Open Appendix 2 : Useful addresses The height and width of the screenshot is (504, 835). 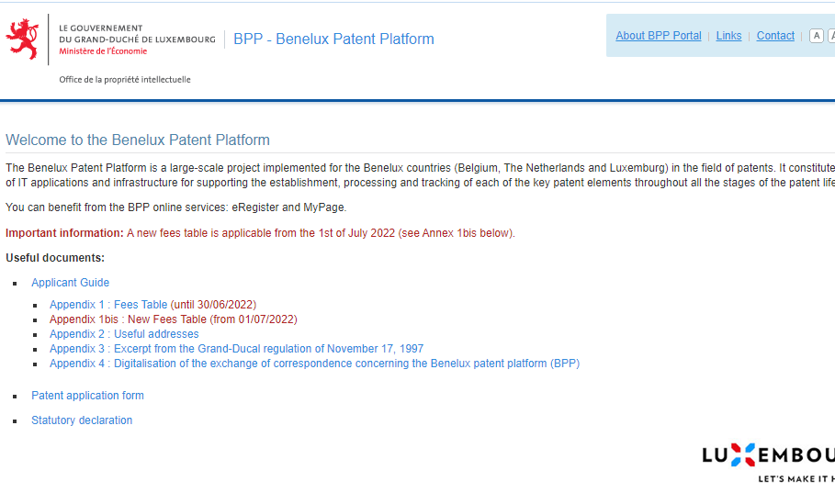pos(124,334)
